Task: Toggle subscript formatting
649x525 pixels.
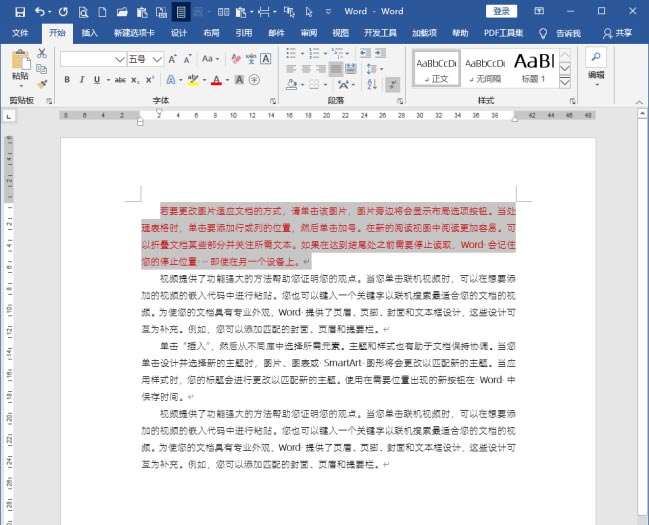Action: tap(135, 80)
